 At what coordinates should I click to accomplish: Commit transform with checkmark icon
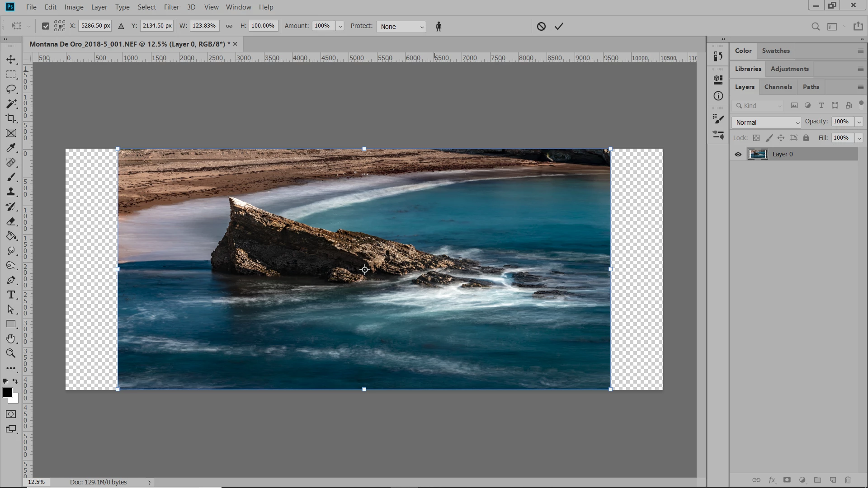(x=559, y=26)
